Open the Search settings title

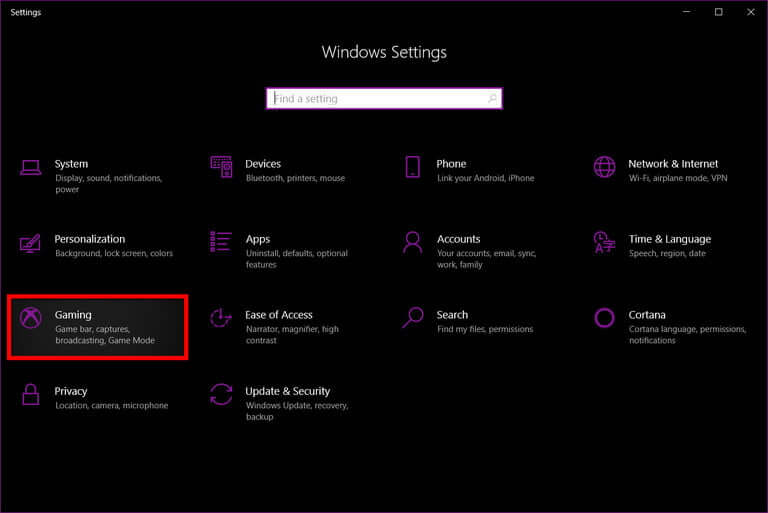(452, 315)
